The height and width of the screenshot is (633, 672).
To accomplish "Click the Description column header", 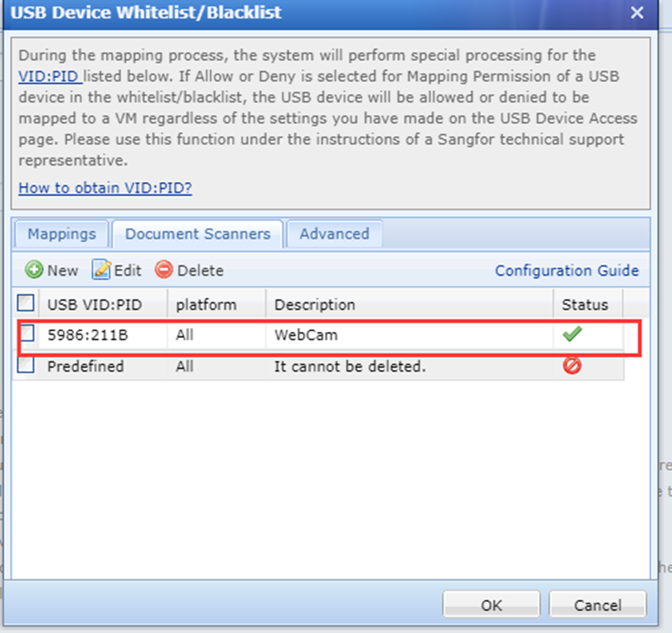I will point(314,303).
